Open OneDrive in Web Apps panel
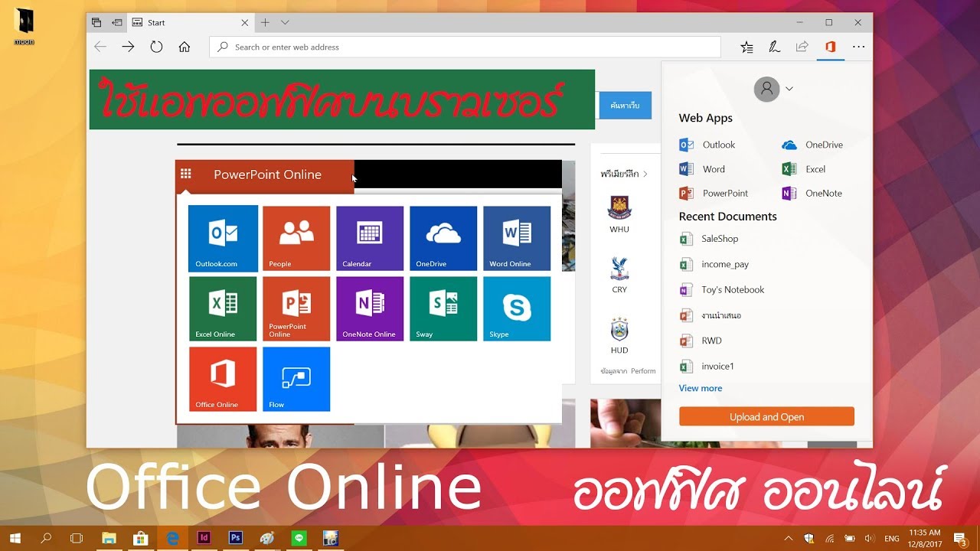Image resolution: width=980 pixels, height=551 pixels. (812, 145)
